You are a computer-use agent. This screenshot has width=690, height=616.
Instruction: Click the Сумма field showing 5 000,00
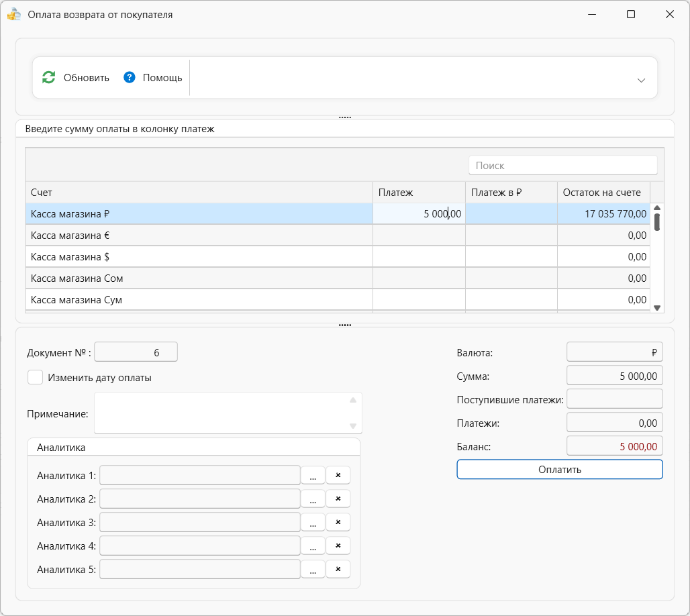tap(615, 376)
